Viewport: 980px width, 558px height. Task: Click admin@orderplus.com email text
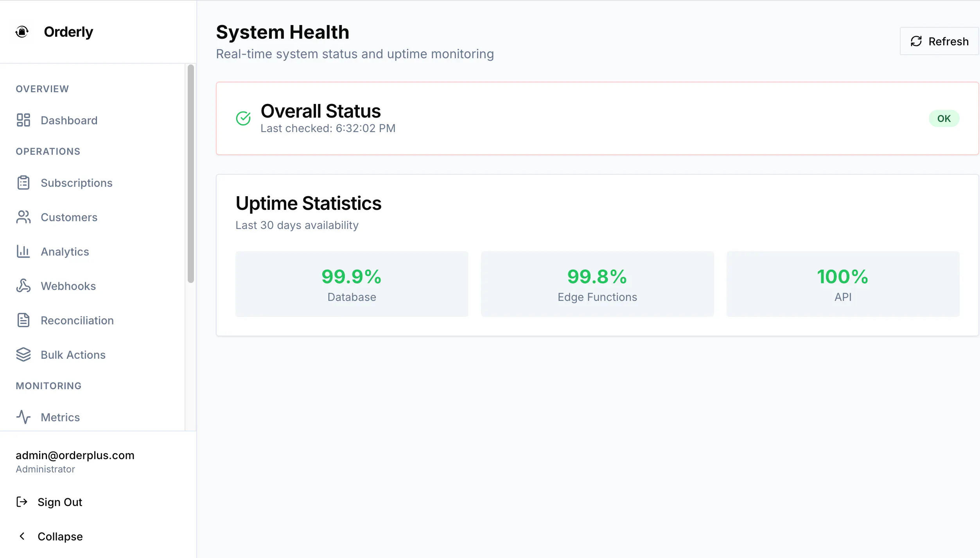[75, 455]
